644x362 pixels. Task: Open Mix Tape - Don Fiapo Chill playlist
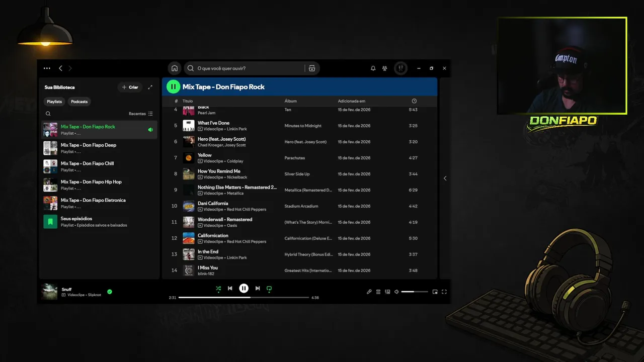pos(99,166)
